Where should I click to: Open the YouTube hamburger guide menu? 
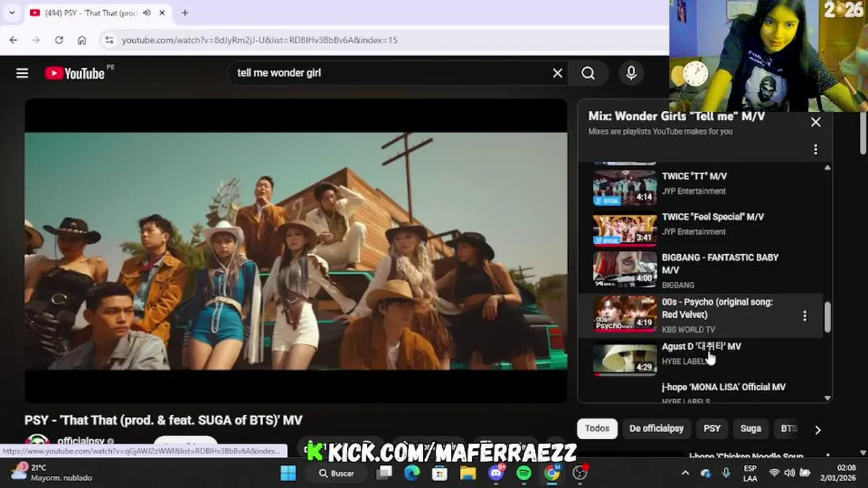pos(22,73)
